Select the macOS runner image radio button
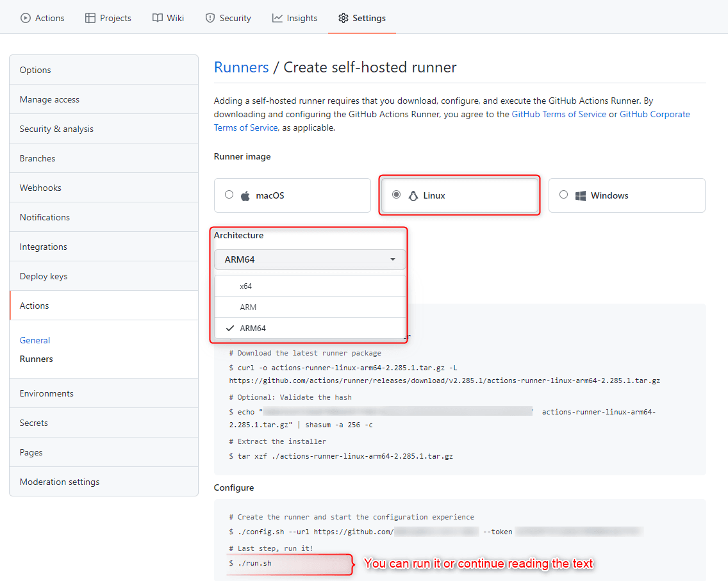This screenshot has height=581, width=728. pyautogui.click(x=229, y=195)
